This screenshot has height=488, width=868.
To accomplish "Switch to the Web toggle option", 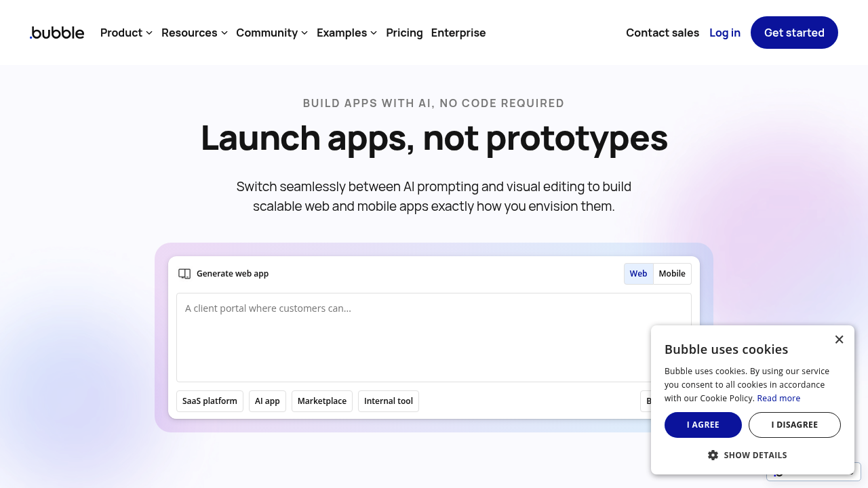I will click(x=639, y=274).
